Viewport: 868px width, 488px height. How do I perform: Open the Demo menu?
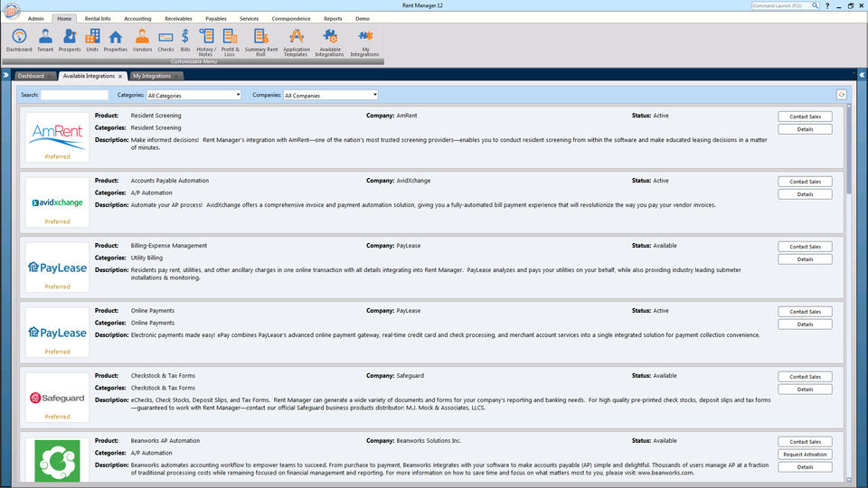pyautogui.click(x=363, y=19)
